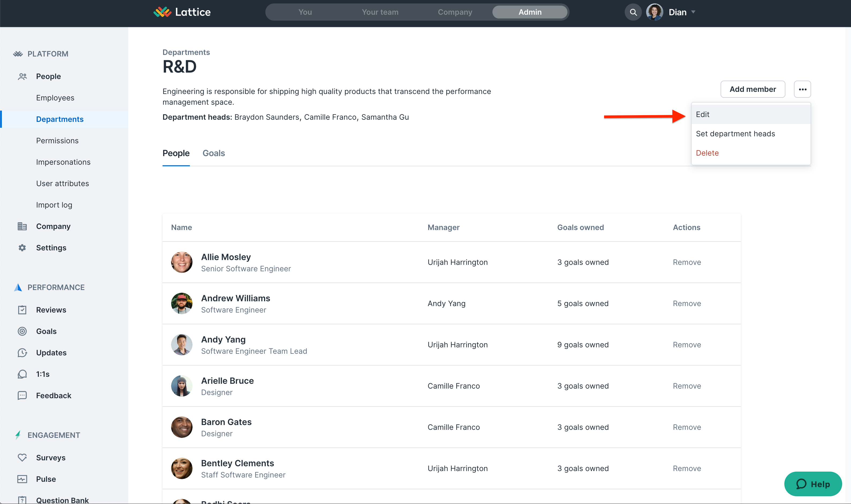Click the Feedback message icon
The width and height of the screenshot is (851, 504).
[22, 395]
